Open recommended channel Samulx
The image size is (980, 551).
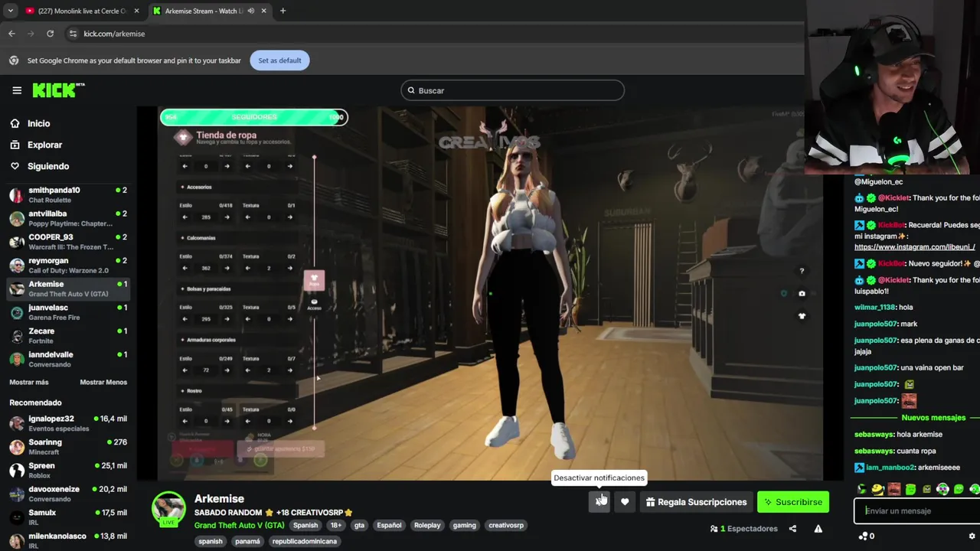(69, 517)
